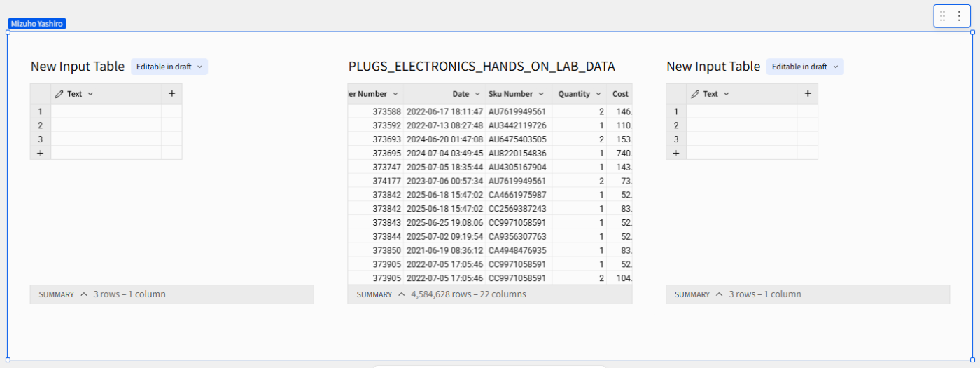The width and height of the screenshot is (980, 368).
Task: Expand the center table's SUMMARY bar
Action: coord(402,294)
